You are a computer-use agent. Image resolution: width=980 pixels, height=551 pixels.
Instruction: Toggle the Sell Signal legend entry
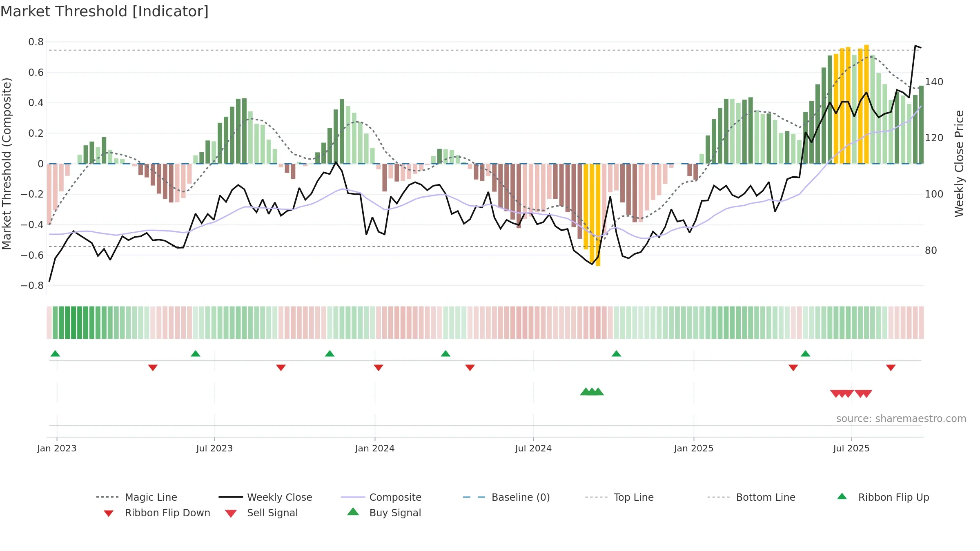[261, 513]
